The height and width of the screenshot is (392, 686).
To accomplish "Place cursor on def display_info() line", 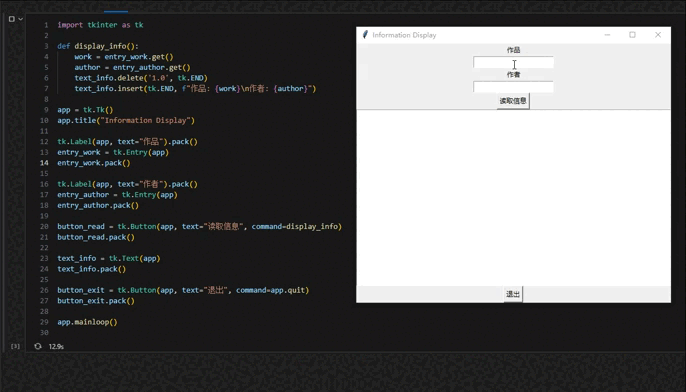I will click(98, 46).
